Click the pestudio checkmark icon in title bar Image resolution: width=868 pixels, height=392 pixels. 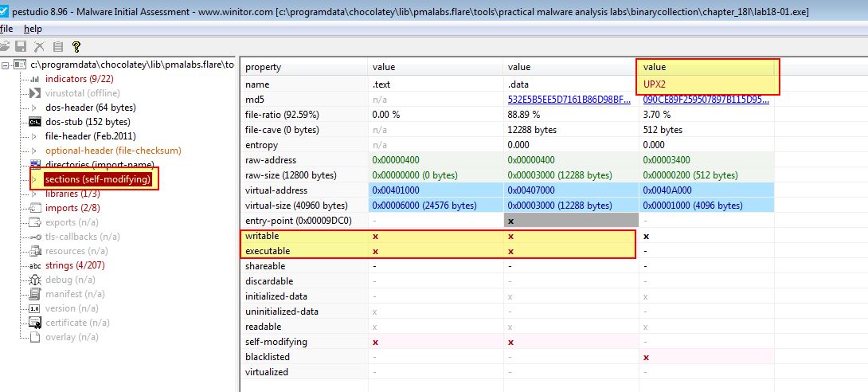tap(4, 10)
